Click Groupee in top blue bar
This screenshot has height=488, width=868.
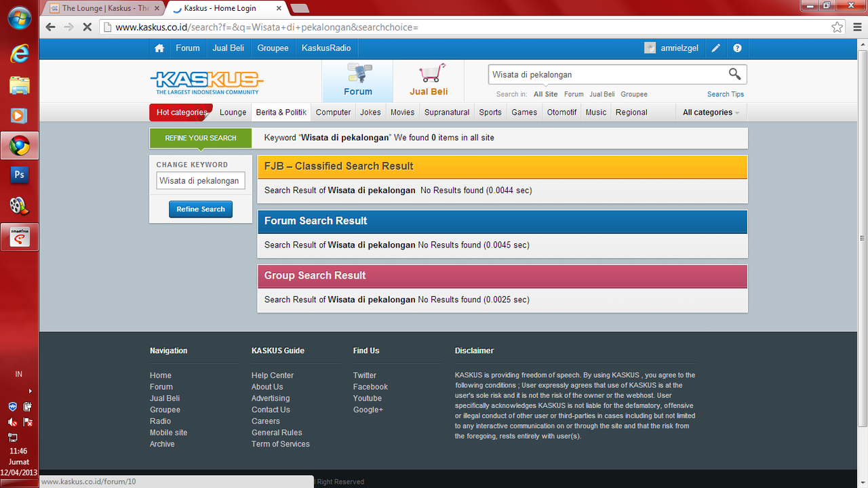(x=273, y=48)
